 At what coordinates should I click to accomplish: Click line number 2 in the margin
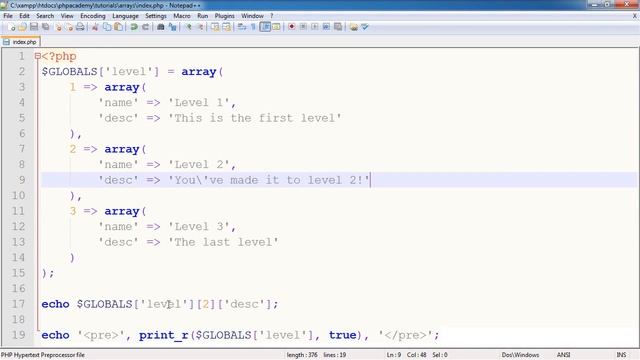22,71
